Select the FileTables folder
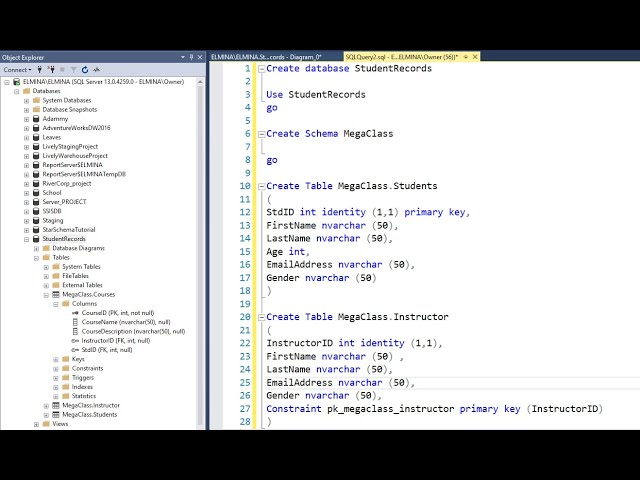640x480 pixels. (76, 276)
